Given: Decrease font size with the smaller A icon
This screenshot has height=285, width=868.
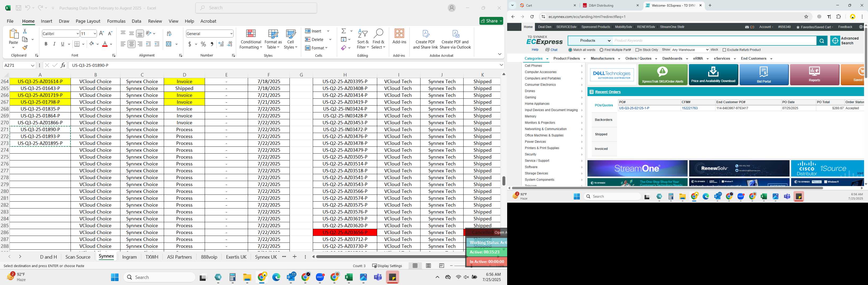Looking at the screenshot, I should pos(110,33).
